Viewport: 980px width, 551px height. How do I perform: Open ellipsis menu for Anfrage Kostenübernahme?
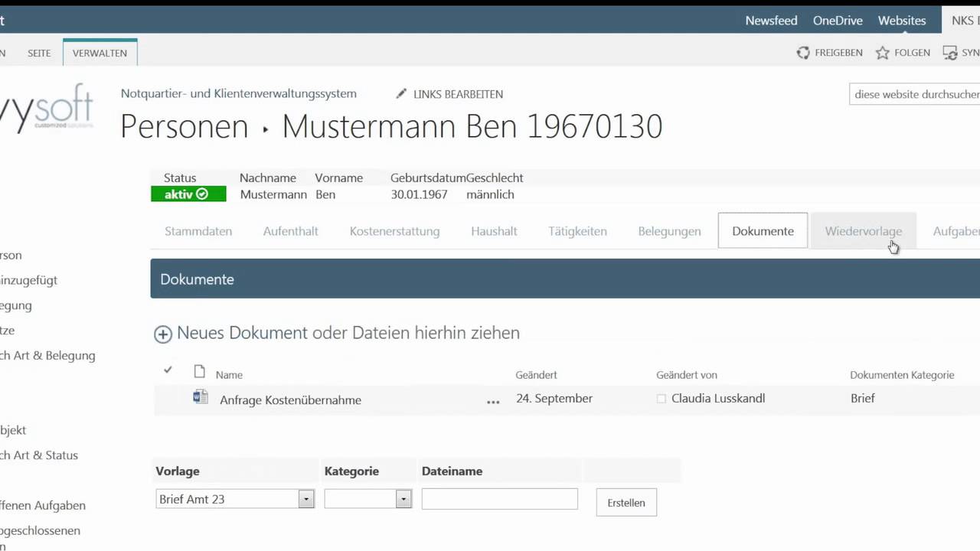pyautogui.click(x=493, y=402)
